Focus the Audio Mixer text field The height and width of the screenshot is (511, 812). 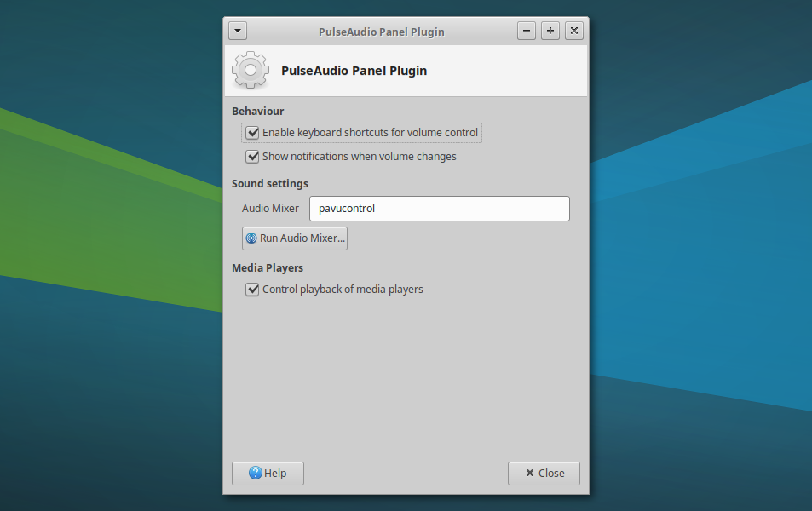439,209
